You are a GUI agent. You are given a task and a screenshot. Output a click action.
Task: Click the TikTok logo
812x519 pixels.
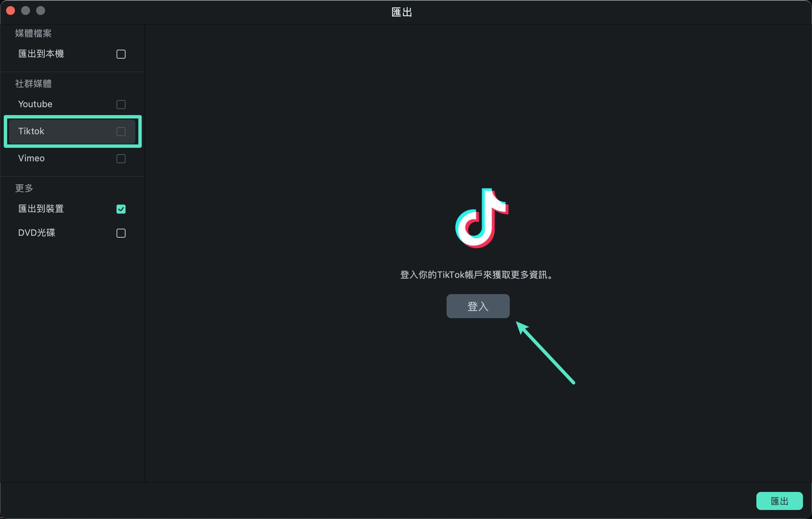tap(482, 218)
